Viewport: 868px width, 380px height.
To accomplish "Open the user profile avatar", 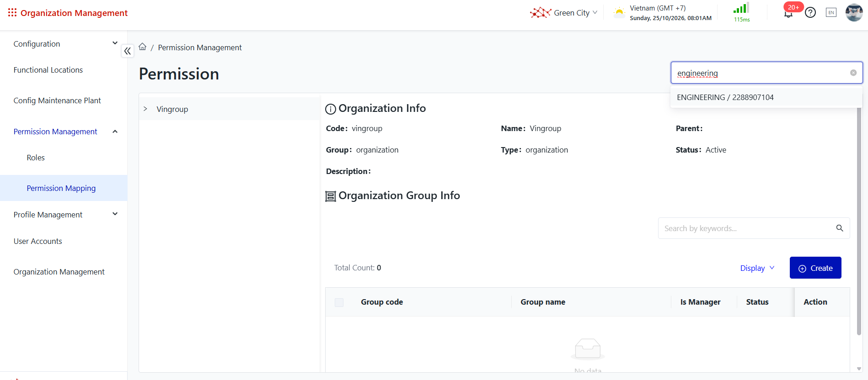I will coord(854,13).
